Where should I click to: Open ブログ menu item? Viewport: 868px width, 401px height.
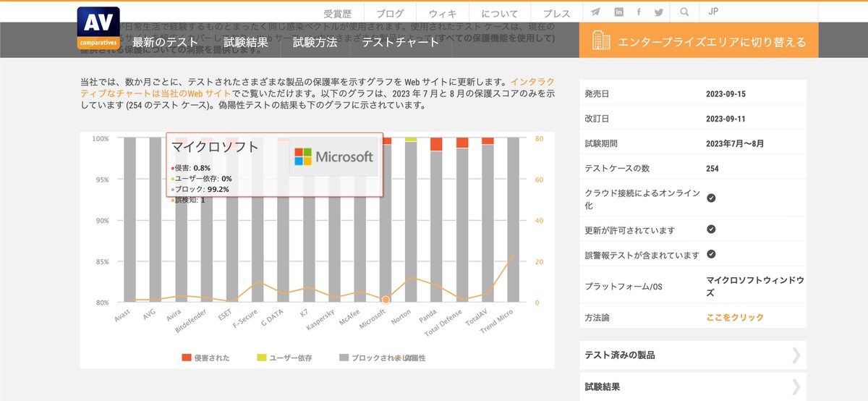click(x=391, y=14)
